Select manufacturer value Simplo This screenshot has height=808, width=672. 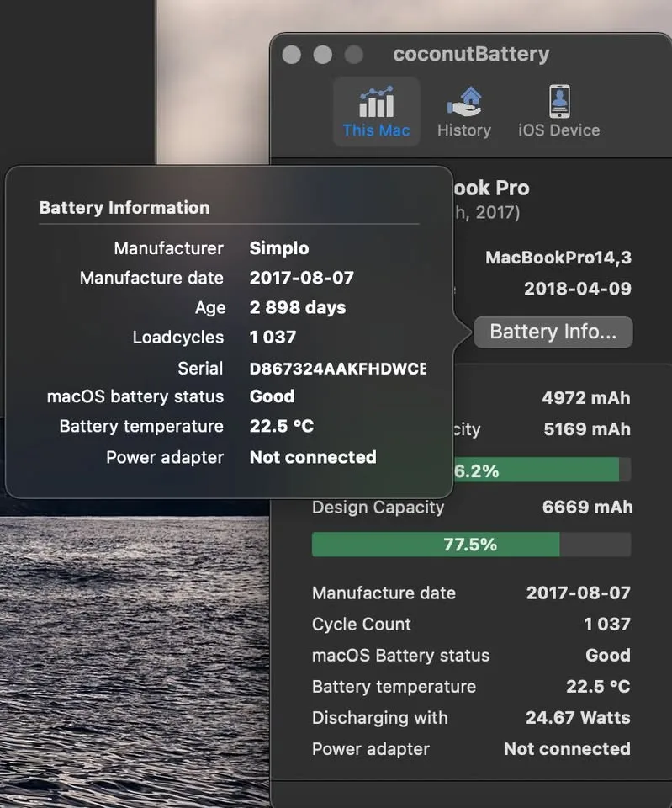(x=279, y=248)
